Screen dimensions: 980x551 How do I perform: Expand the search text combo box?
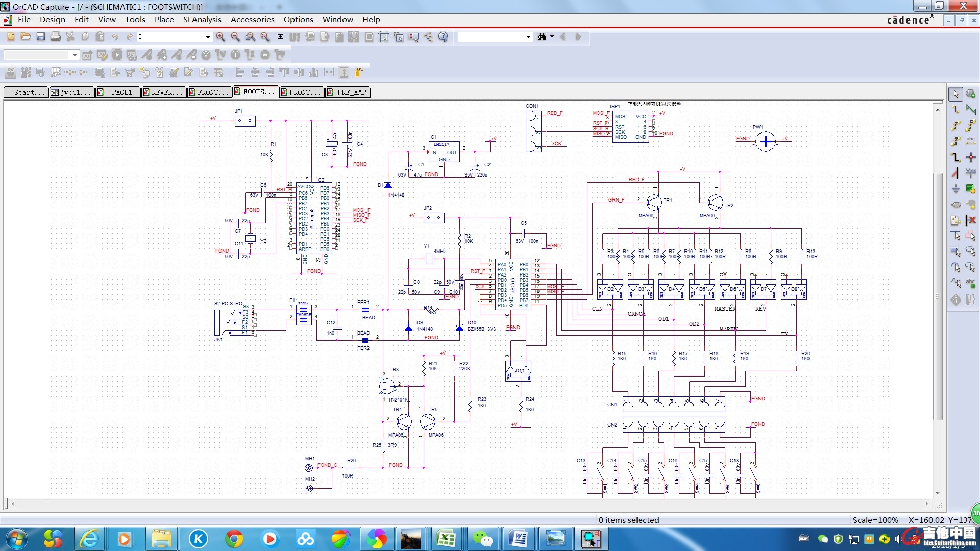tap(528, 37)
